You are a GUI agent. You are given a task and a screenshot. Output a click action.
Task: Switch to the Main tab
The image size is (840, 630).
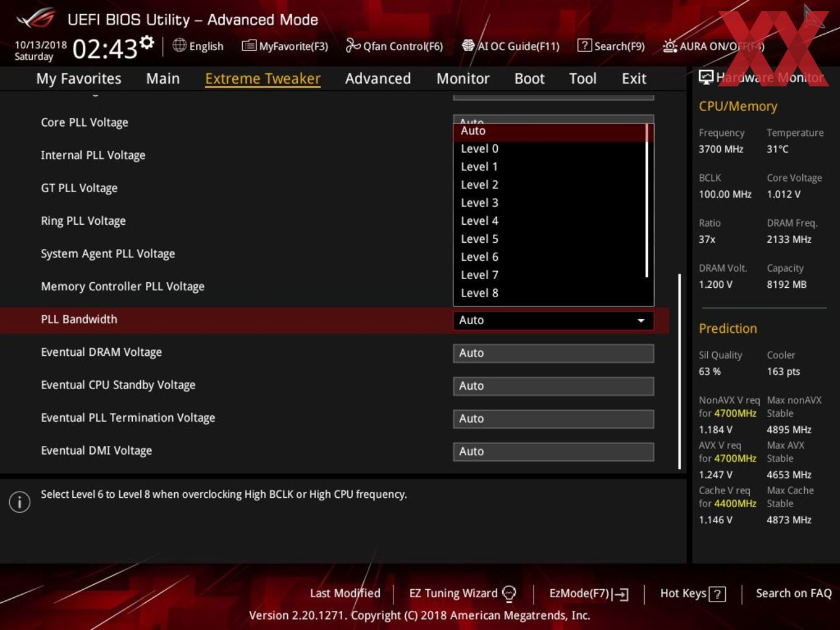coord(163,78)
